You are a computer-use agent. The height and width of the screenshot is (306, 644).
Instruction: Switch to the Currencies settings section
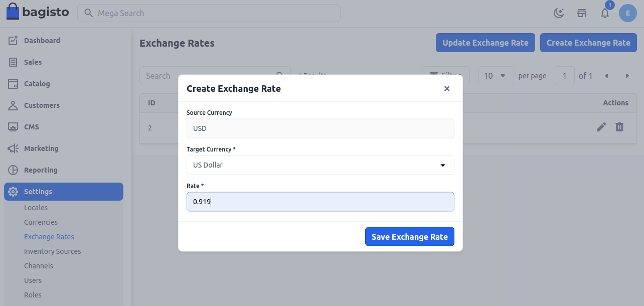[41, 222]
